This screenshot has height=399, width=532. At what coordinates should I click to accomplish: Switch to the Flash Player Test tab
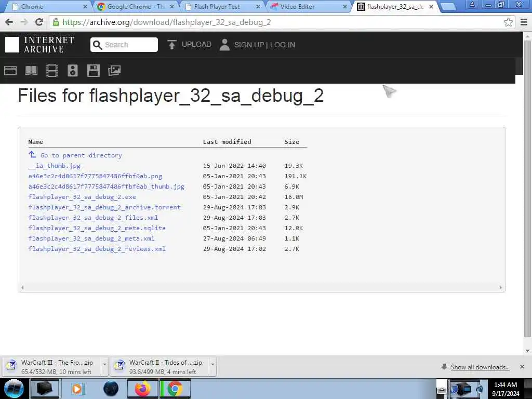pos(222,6)
